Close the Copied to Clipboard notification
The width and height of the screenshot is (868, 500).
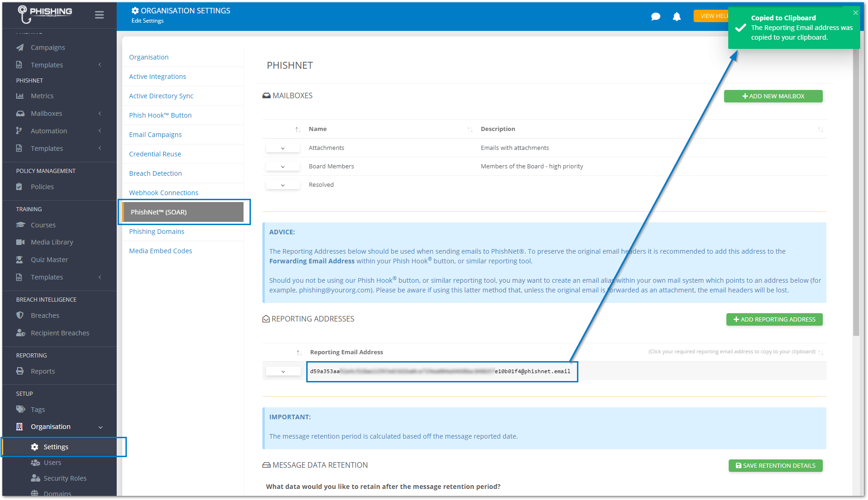pos(856,13)
